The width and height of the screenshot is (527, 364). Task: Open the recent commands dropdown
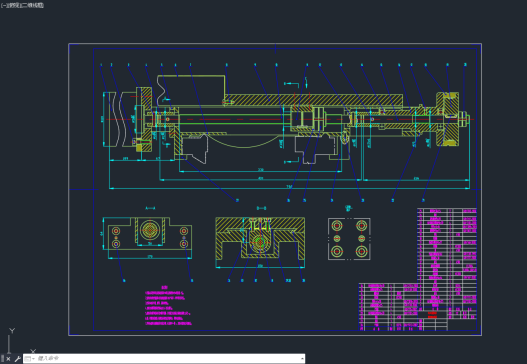click(x=29, y=359)
